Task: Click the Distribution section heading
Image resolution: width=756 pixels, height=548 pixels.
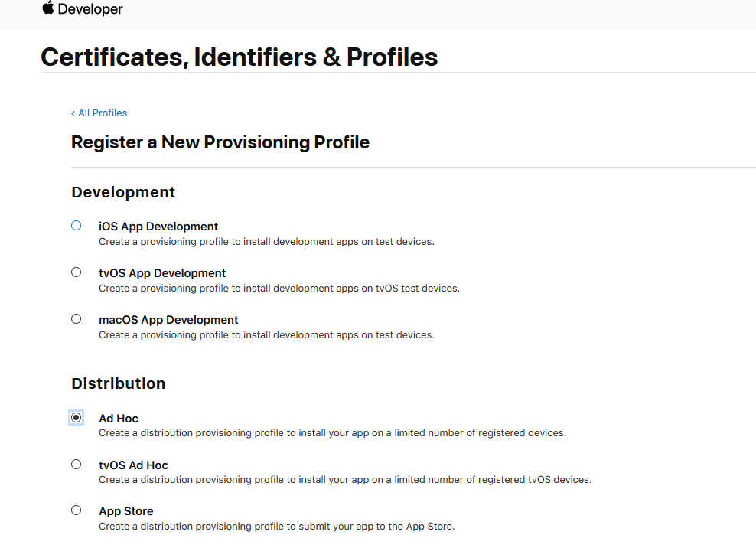Action: coord(118,383)
